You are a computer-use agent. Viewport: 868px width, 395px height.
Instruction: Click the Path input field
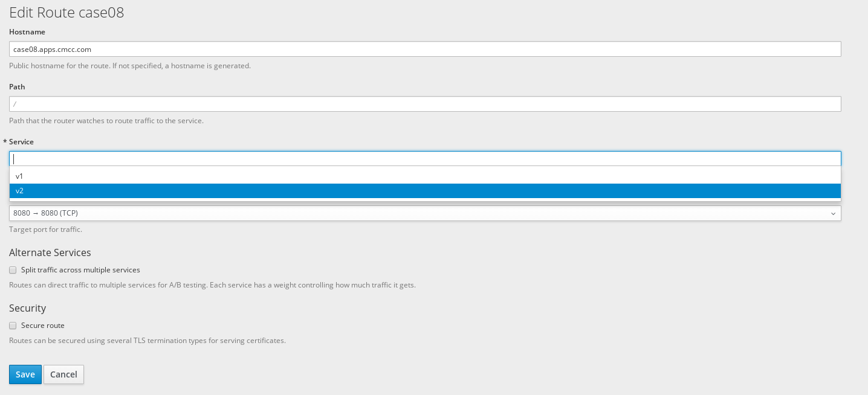click(425, 104)
